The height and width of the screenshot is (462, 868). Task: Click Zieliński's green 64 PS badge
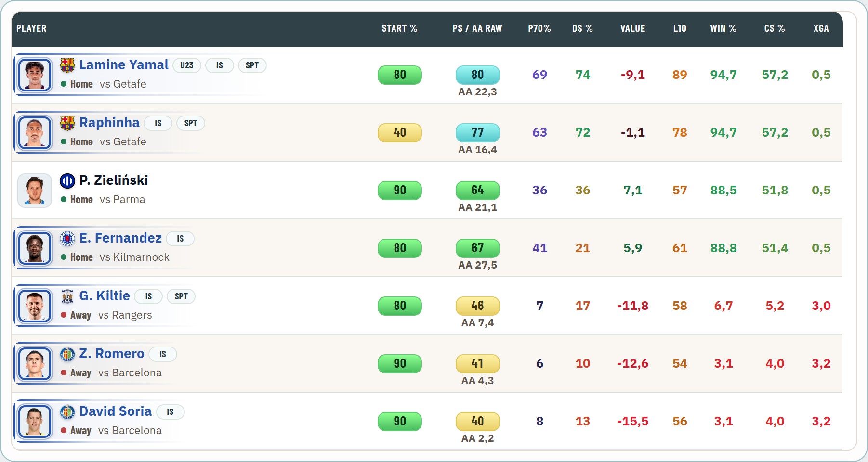(x=478, y=191)
